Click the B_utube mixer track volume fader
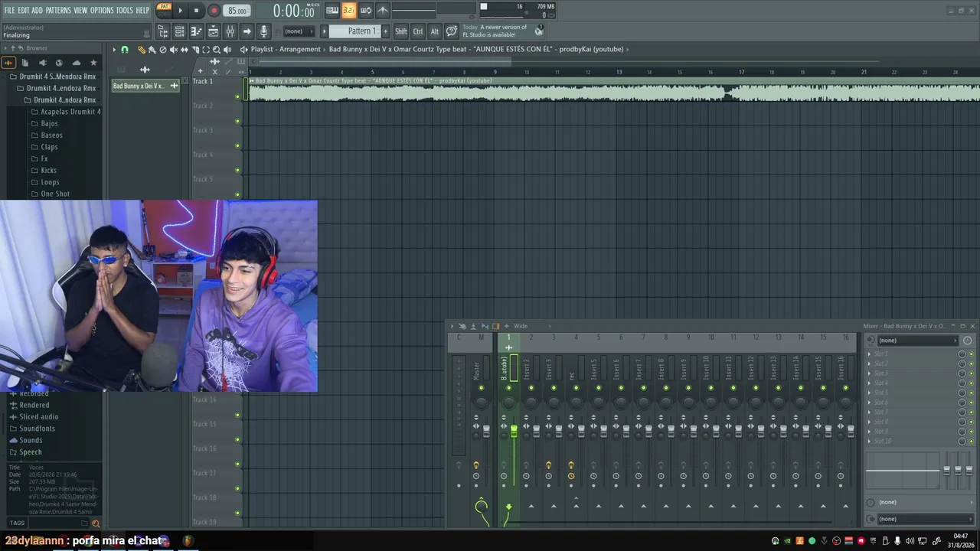 514,432
